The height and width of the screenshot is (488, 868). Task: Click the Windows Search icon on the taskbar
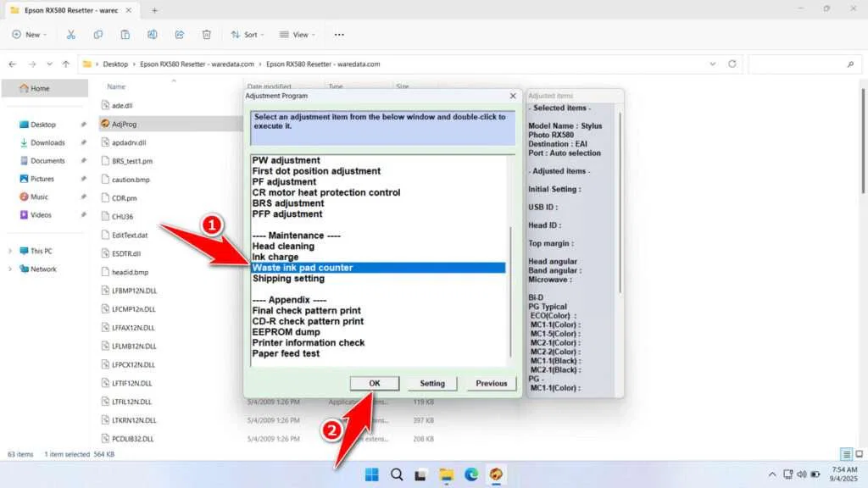396,474
